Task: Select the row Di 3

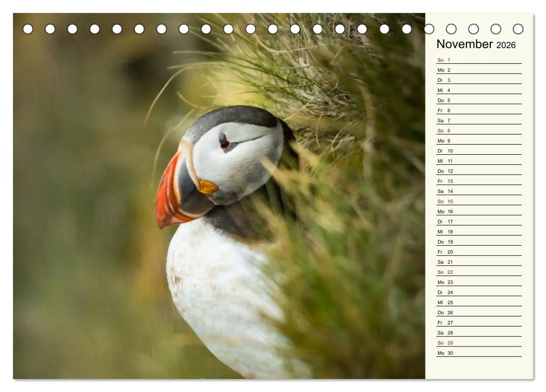Action: [x=479, y=80]
